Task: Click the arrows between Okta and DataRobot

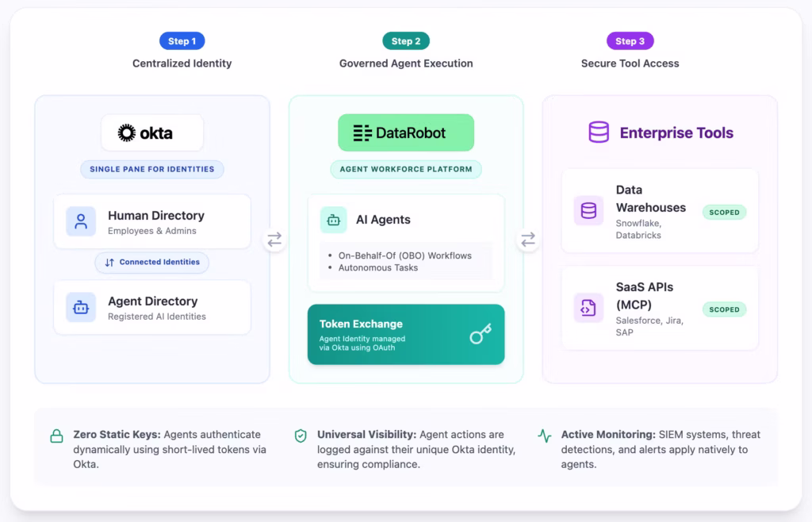Action: click(x=274, y=240)
